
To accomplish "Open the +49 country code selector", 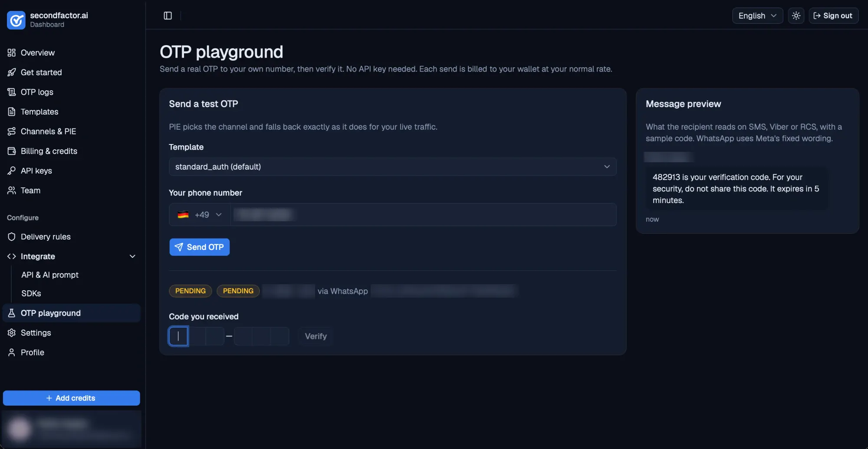I will click(200, 215).
